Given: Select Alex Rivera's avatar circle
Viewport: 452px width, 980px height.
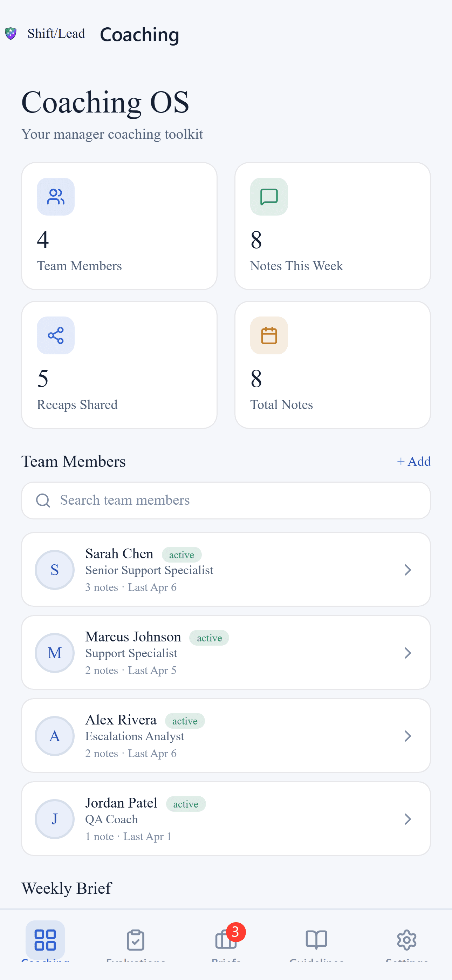Looking at the screenshot, I should point(54,736).
